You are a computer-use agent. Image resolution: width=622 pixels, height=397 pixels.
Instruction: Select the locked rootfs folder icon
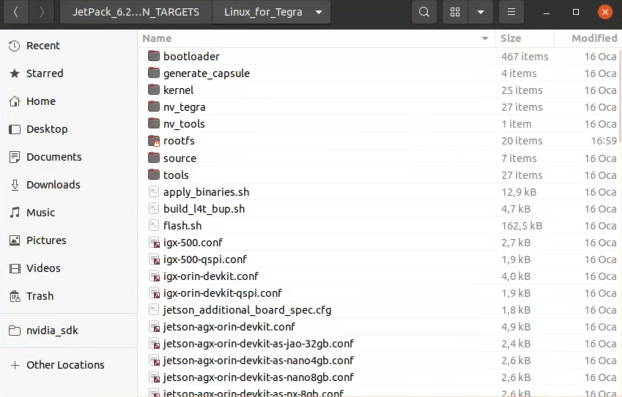(154, 140)
